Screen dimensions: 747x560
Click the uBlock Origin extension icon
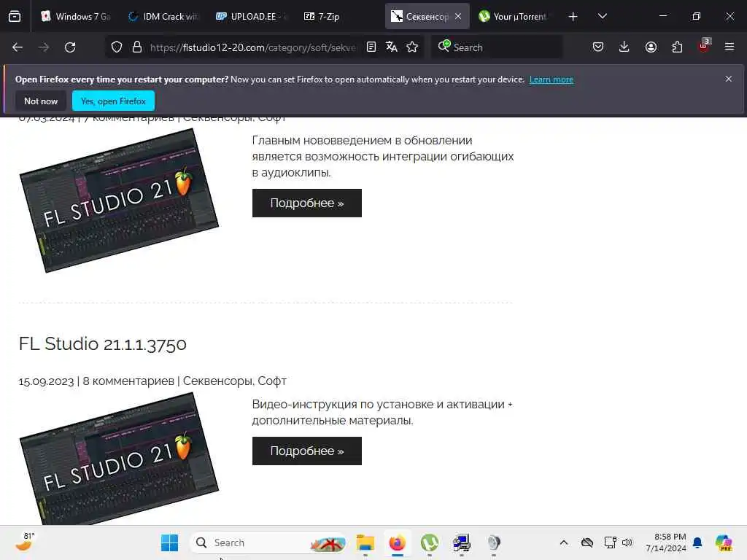(x=704, y=46)
